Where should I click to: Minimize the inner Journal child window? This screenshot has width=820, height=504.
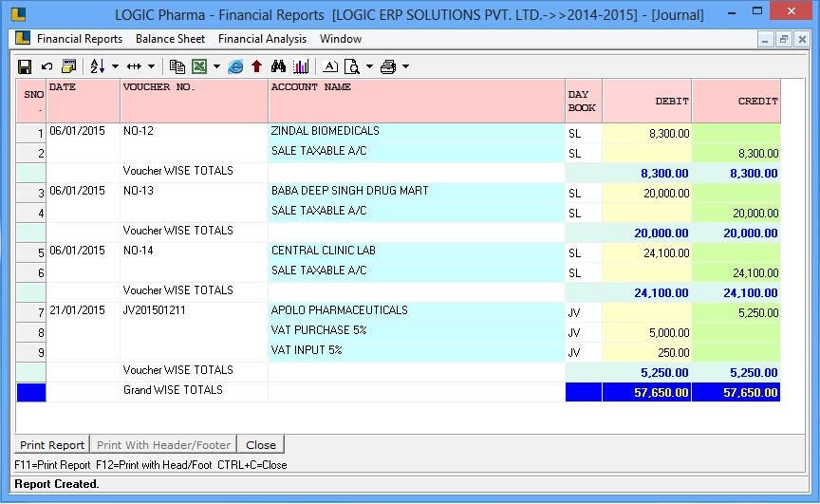[x=765, y=39]
